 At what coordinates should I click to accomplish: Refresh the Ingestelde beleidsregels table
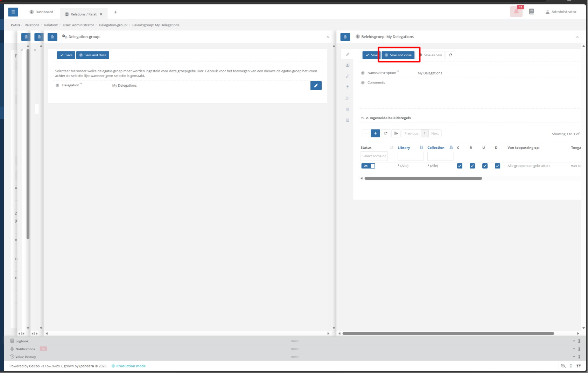pos(386,133)
